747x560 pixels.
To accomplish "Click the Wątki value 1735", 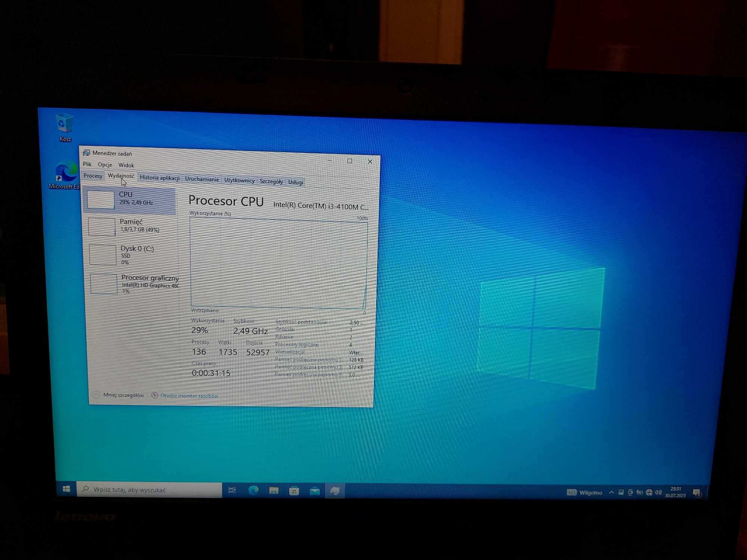I will (228, 352).
